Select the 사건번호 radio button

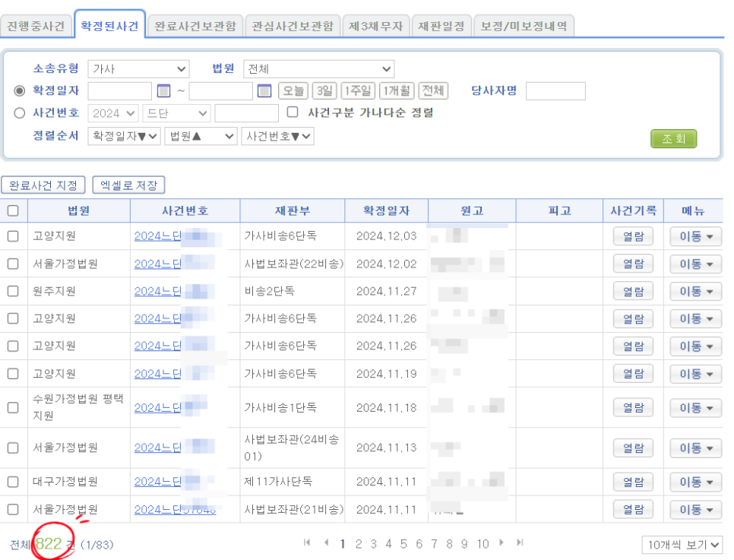(19, 113)
